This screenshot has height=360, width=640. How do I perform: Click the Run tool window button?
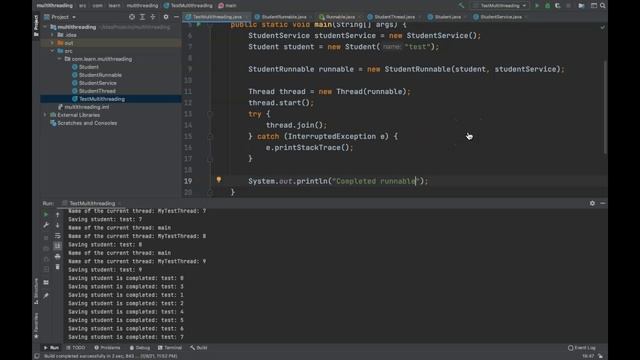51,348
